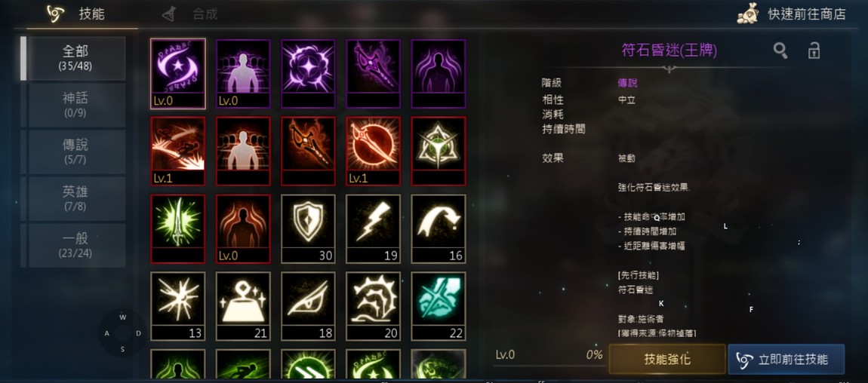
Task: Select the purple rune swirl skill Lv.0
Action: (177, 73)
